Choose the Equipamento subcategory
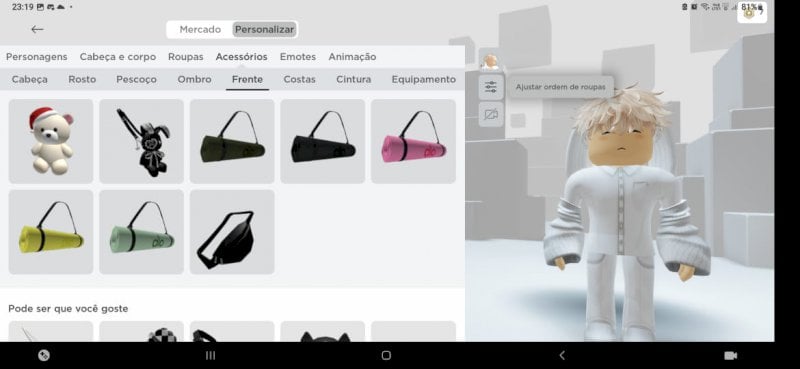 click(423, 80)
